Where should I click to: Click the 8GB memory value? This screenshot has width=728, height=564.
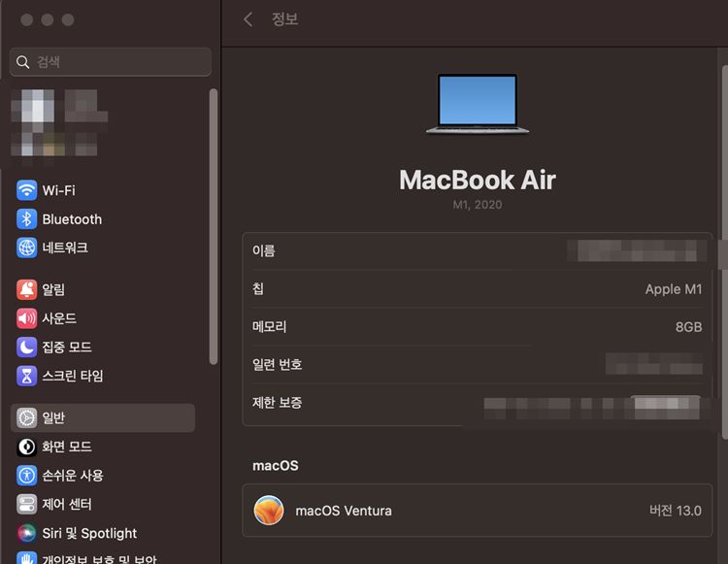(688, 327)
